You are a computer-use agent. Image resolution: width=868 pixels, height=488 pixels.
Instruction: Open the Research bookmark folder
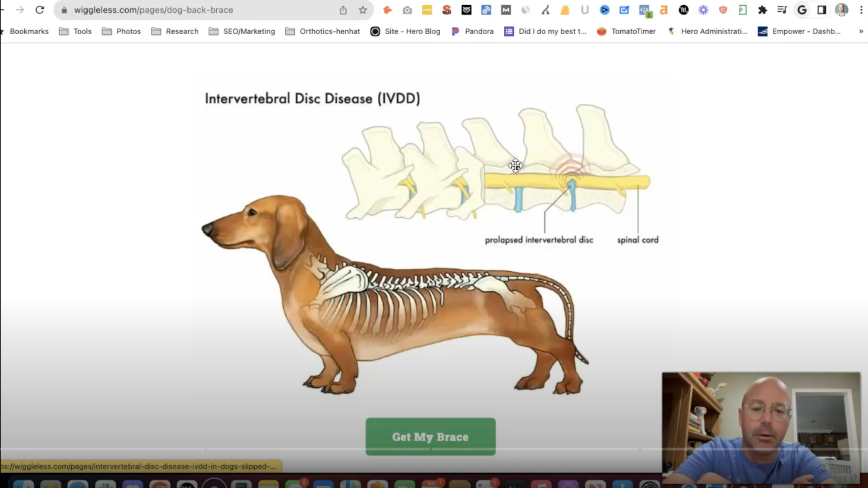tap(175, 31)
